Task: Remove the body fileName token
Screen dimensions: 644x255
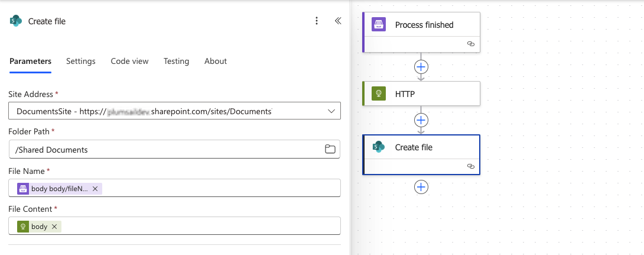Action: click(95, 188)
